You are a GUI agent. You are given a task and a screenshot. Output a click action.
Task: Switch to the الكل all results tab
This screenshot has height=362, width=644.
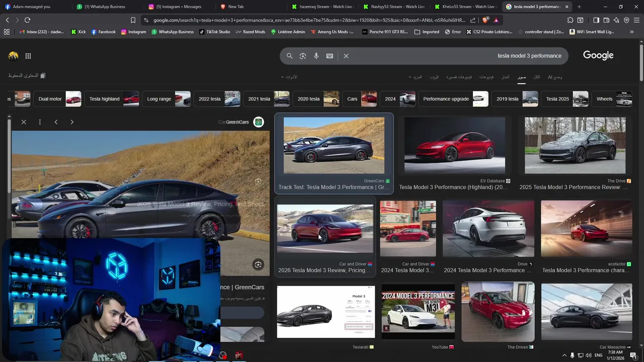pos(537,77)
